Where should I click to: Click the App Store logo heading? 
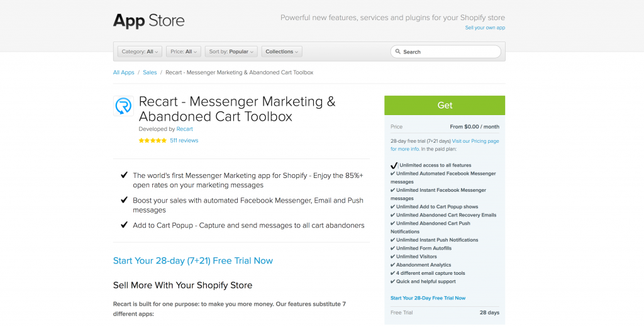pyautogui.click(x=148, y=21)
